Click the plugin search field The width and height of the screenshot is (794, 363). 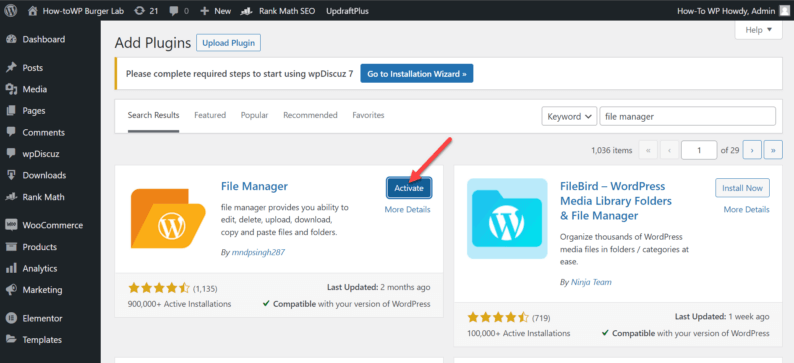tap(688, 116)
